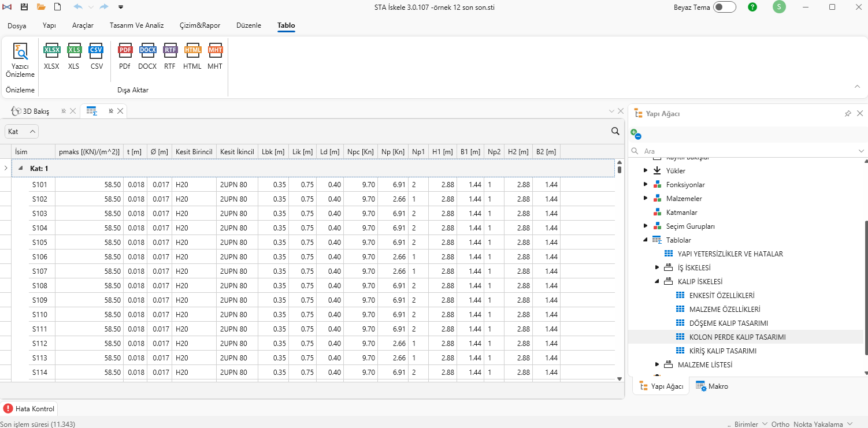Open the Birimler units dropdown

tap(750, 424)
